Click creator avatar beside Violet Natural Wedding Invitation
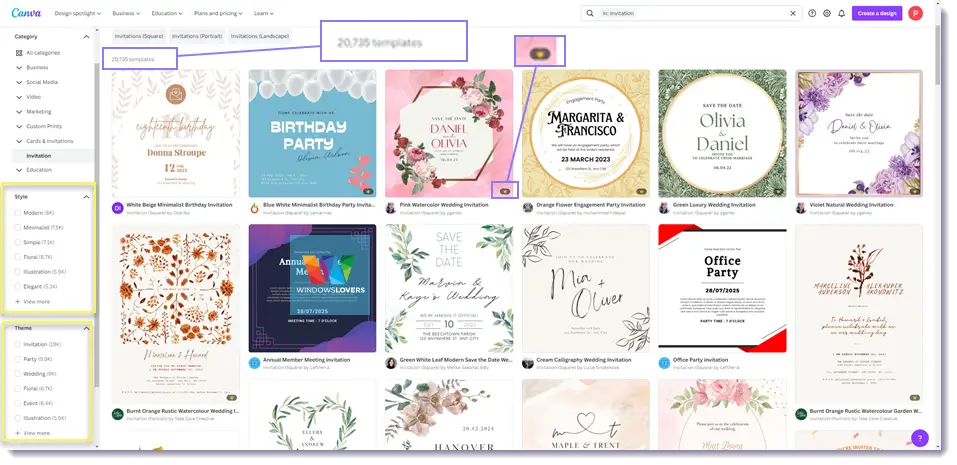This screenshot has height=465, width=957. 801,208
